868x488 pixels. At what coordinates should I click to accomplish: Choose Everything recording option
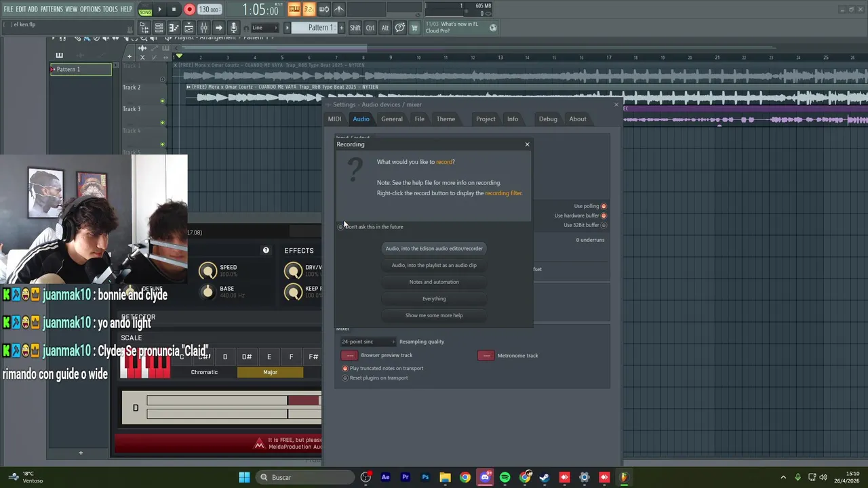coord(434,299)
